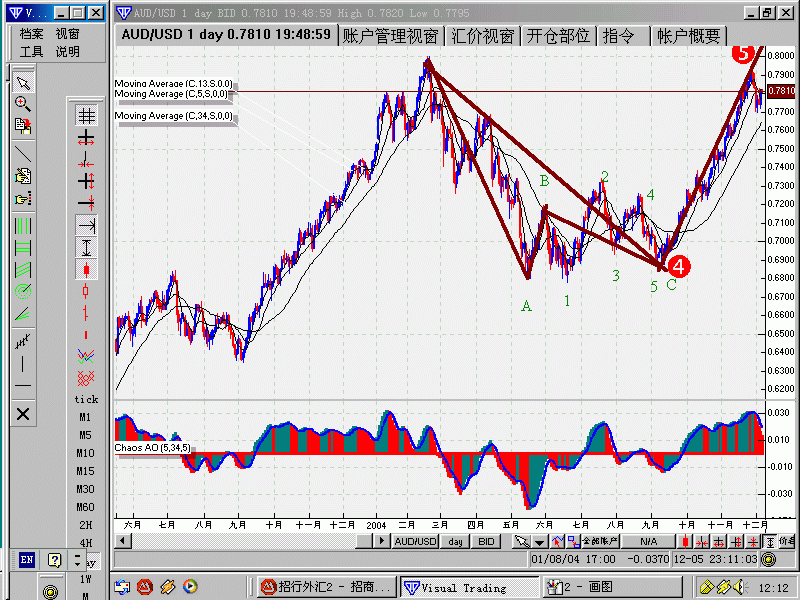Switch to point and figure chart
The width and height of the screenshot is (800, 600).
[x=86, y=378]
